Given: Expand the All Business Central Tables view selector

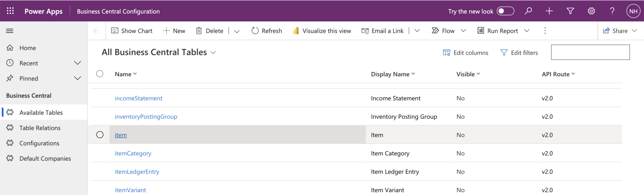Looking at the screenshot, I should pyautogui.click(x=213, y=53).
